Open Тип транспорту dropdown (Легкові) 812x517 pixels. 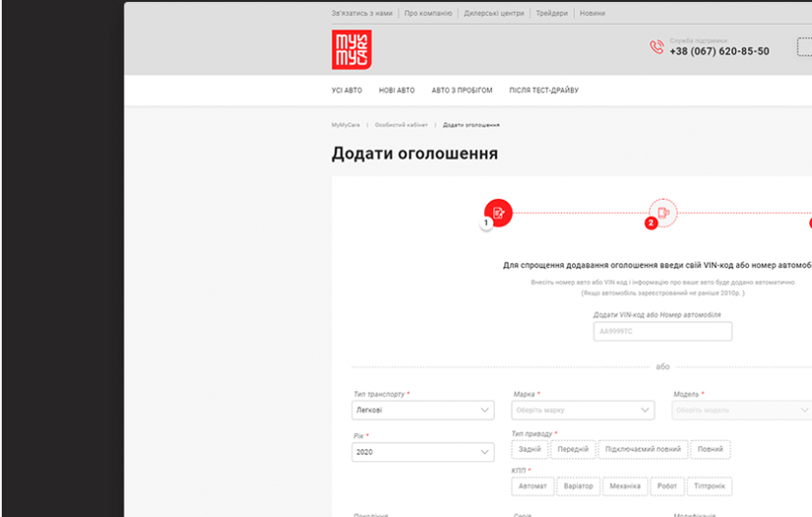[x=423, y=411]
